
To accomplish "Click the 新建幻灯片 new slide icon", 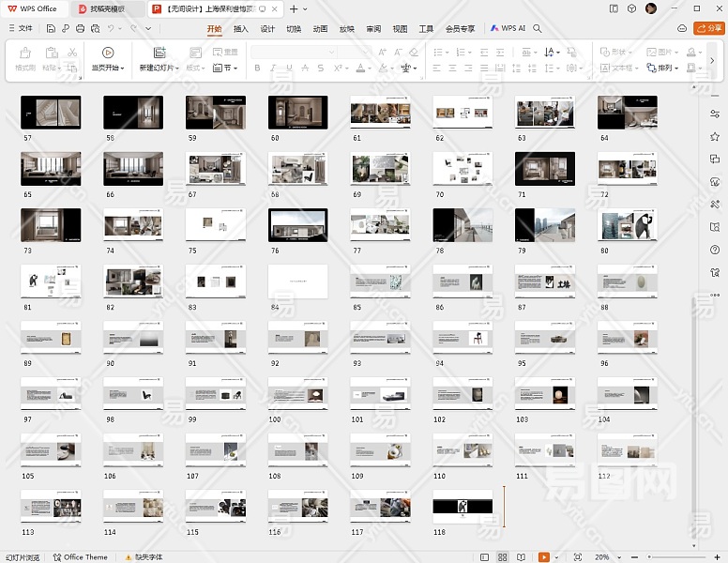I will point(159,53).
